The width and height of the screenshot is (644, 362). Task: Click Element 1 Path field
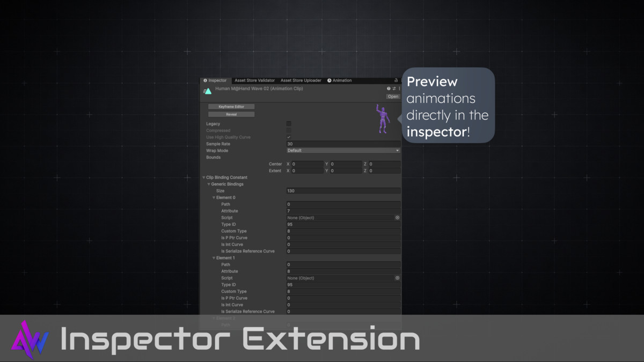[x=343, y=264]
